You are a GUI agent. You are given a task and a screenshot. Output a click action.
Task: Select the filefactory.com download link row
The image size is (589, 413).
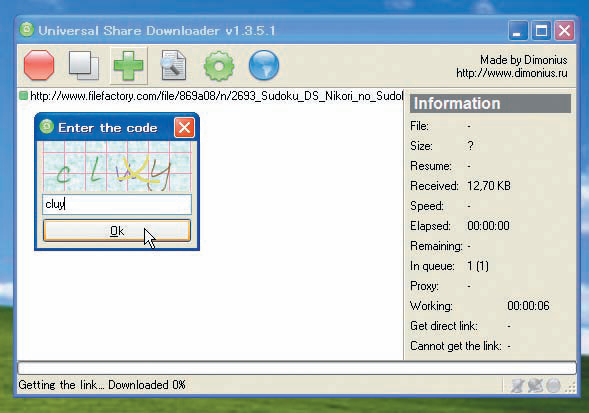pyautogui.click(x=210, y=96)
